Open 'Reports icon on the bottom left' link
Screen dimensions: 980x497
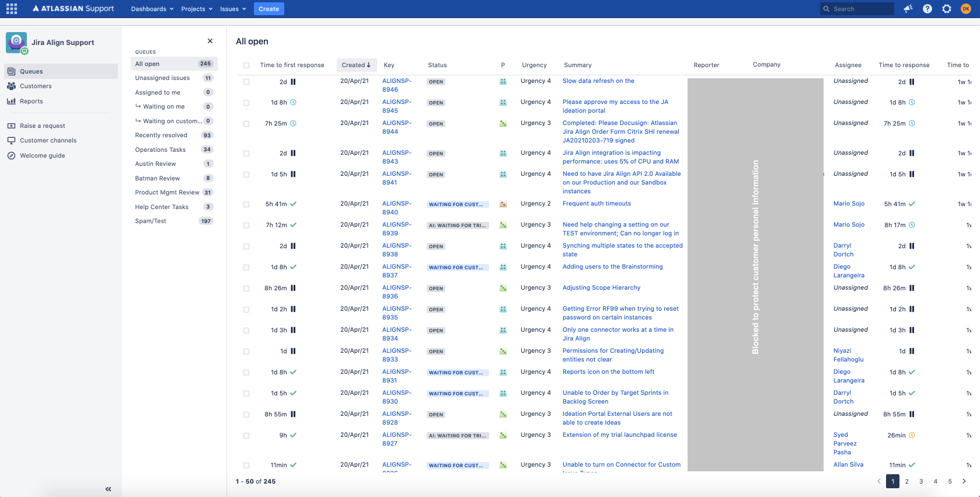[x=608, y=371]
